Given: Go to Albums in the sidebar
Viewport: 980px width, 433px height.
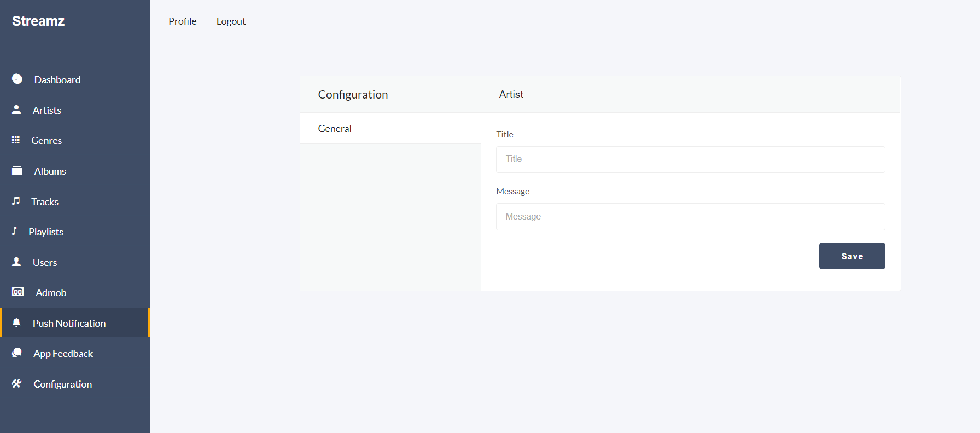Looking at the screenshot, I should (50, 171).
